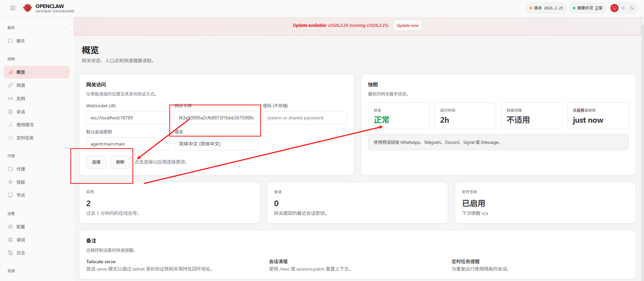644x281 pixels.
Task: Focus the 网关令牌 gateway token field
Action: pyautogui.click(x=216, y=118)
